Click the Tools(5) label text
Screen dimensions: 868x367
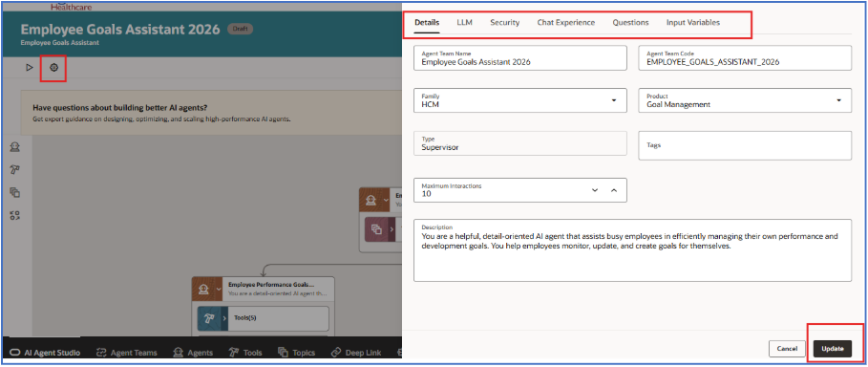244,318
